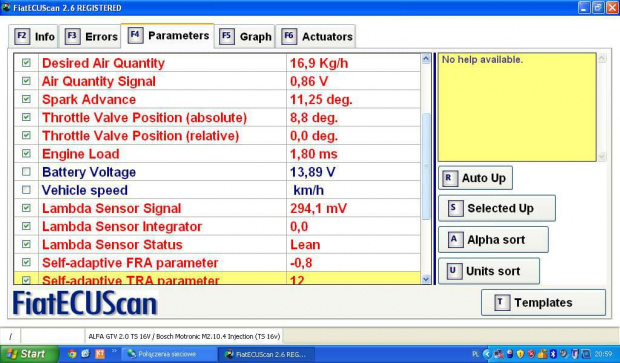This screenshot has height=363, width=620.
Task: Click the PL language indicator
Action: pos(476,354)
